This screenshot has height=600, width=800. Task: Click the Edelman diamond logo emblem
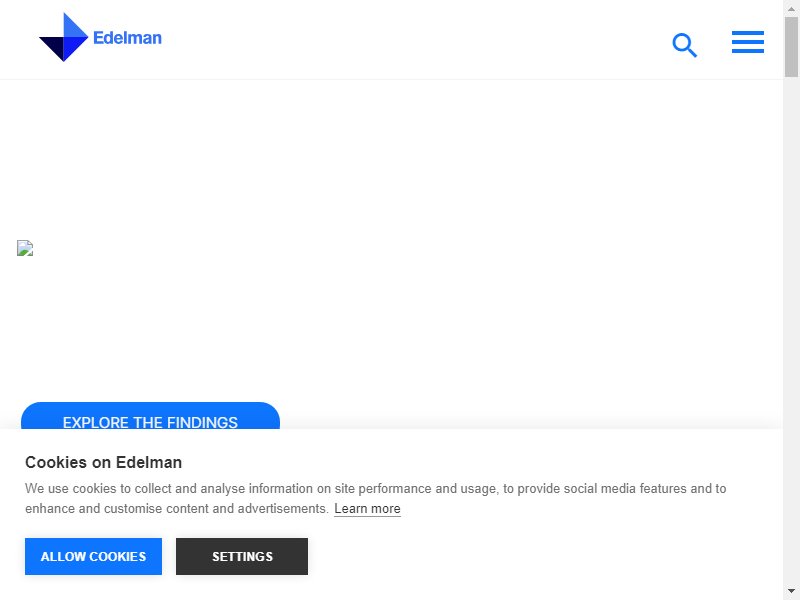64,37
